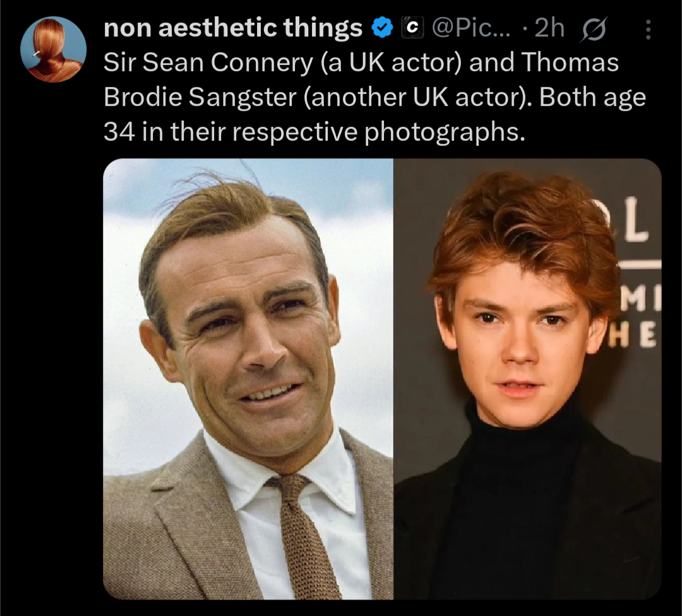The width and height of the screenshot is (682, 616).
Task: Open the non aesthetic things profile avatar
Action: 53,49
